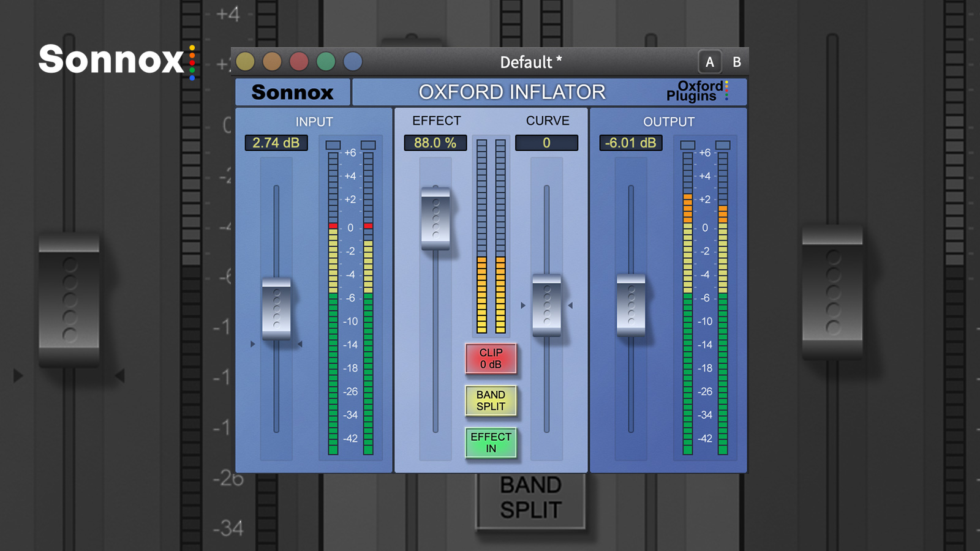The image size is (980, 551).
Task: Click the INPUT fader handle
Action: [276, 309]
